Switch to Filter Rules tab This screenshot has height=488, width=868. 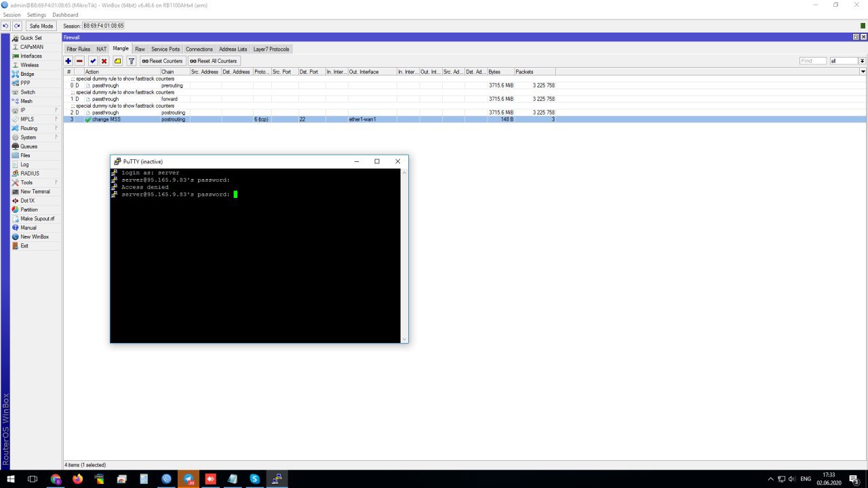[78, 49]
